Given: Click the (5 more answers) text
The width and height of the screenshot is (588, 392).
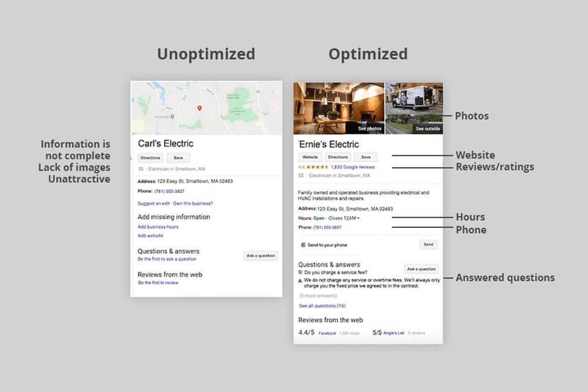Looking at the screenshot, I should point(318,296).
